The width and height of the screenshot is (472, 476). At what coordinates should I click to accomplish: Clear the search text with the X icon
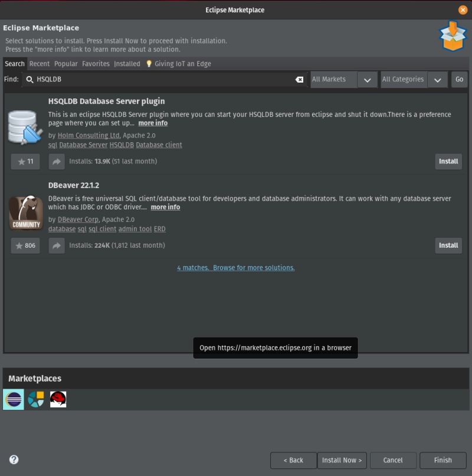coord(299,79)
